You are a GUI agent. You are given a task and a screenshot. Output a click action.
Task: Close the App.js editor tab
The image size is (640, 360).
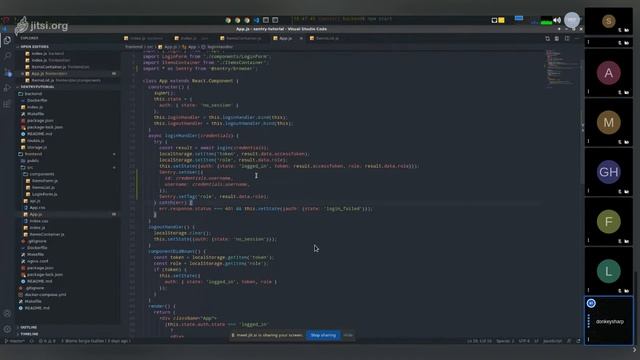coord(301,38)
